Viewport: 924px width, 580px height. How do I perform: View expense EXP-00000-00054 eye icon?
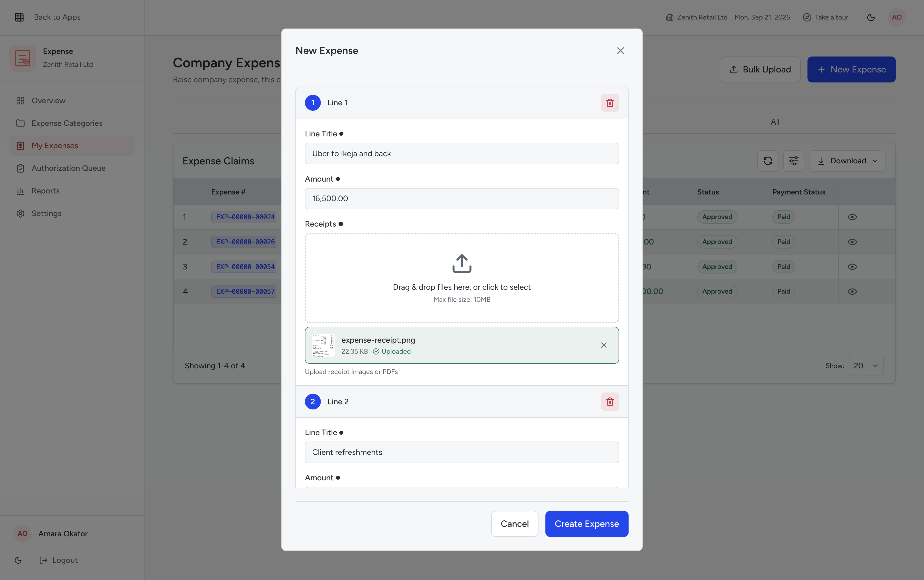point(852,267)
